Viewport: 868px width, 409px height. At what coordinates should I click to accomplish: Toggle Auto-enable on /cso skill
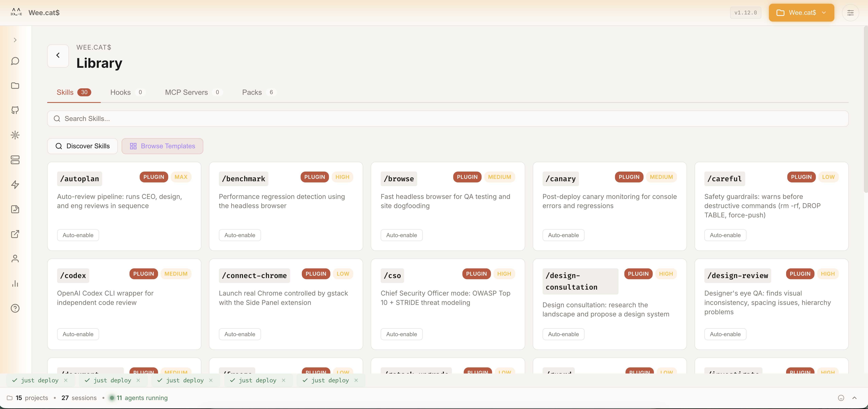click(401, 334)
